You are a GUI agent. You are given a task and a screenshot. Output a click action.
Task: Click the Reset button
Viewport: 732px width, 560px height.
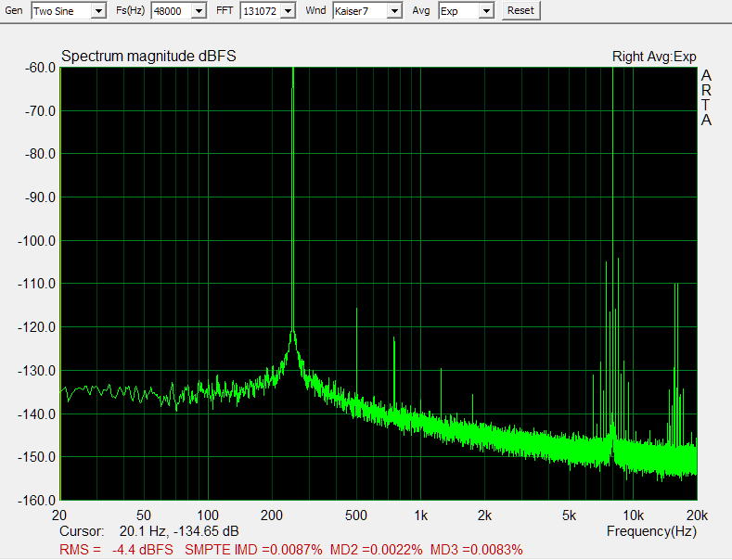click(521, 11)
